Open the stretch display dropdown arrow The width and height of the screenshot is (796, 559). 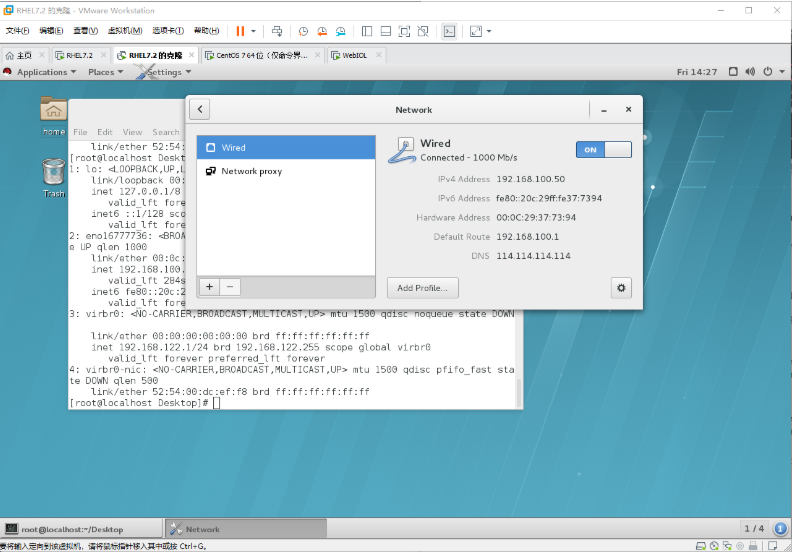coord(489,31)
